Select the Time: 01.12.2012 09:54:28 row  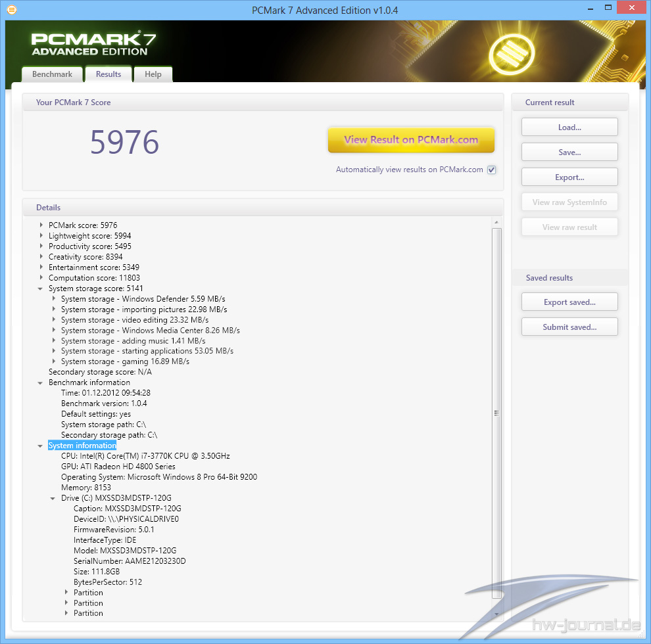106,392
